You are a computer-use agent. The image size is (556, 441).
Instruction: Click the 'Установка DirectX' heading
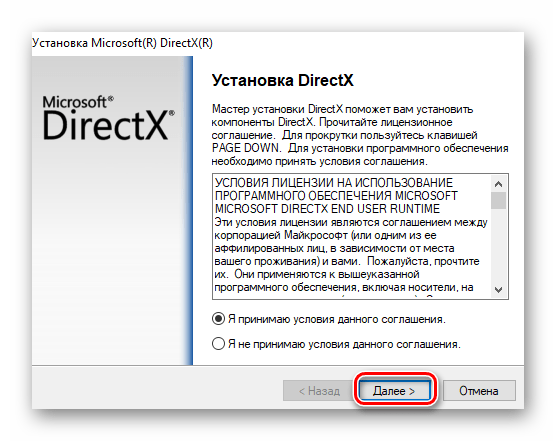click(x=283, y=80)
